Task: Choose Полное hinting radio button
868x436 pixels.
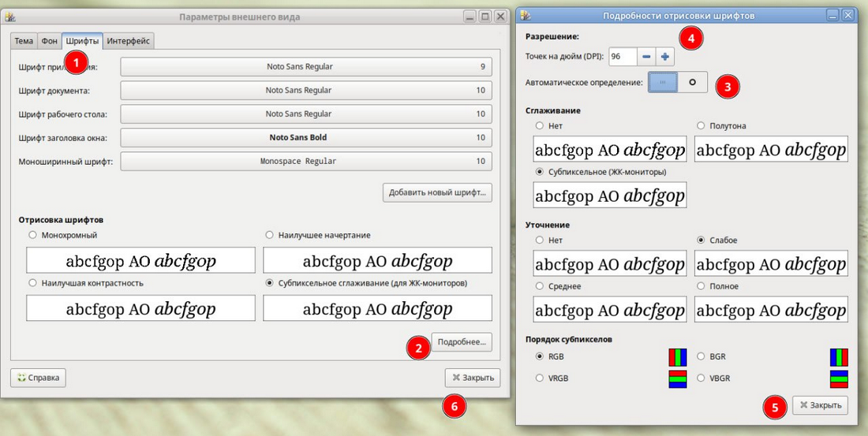Action: click(x=702, y=286)
